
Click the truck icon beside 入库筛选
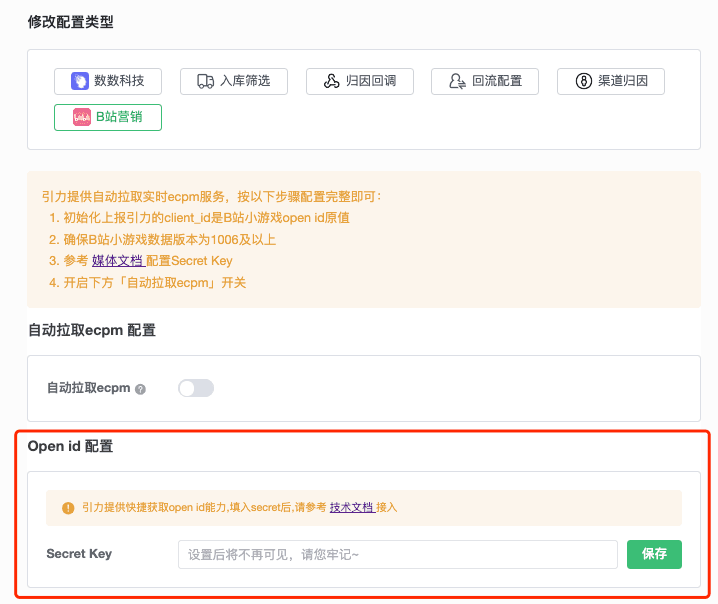pos(206,81)
